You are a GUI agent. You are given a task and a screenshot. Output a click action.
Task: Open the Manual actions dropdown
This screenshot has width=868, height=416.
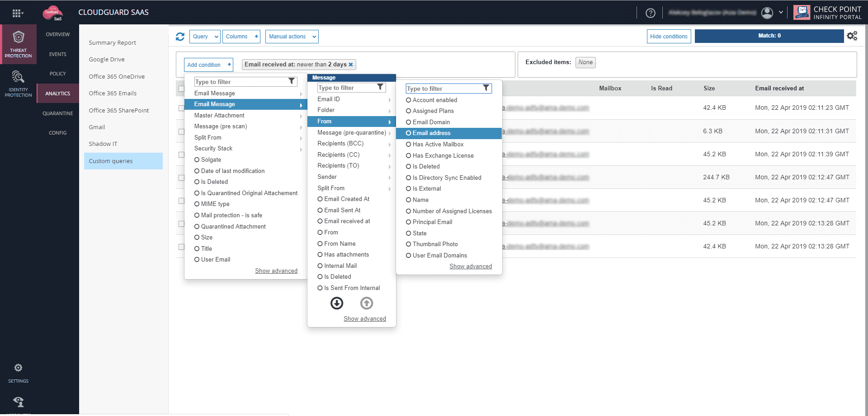[292, 37]
